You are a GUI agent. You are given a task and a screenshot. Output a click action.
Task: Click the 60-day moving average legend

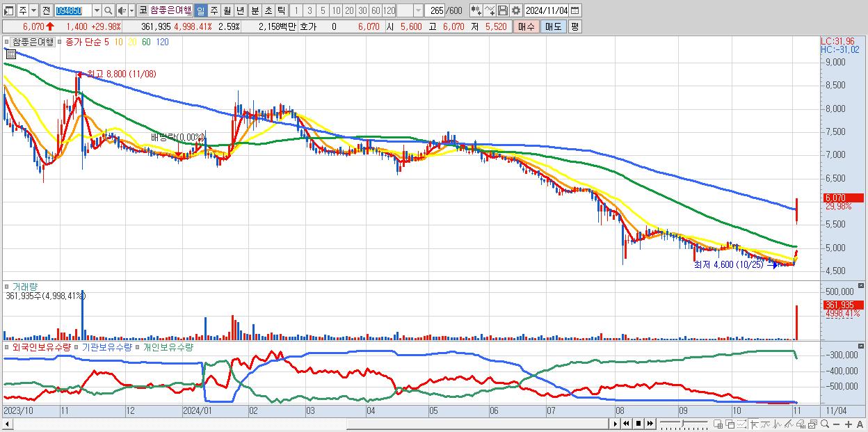[x=146, y=42]
